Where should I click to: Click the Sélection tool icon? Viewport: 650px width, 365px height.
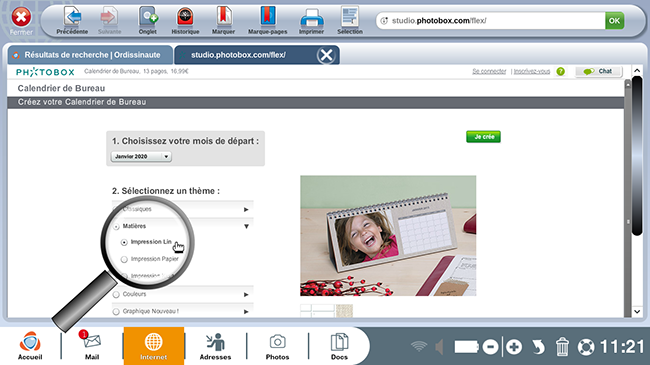click(350, 17)
